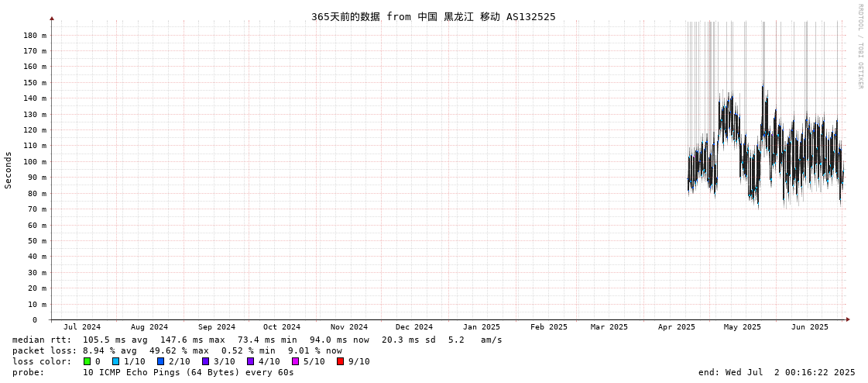Click the 'Jan 2025' x-axis label
The width and height of the screenshot is (868, 383).
(482, 327)
